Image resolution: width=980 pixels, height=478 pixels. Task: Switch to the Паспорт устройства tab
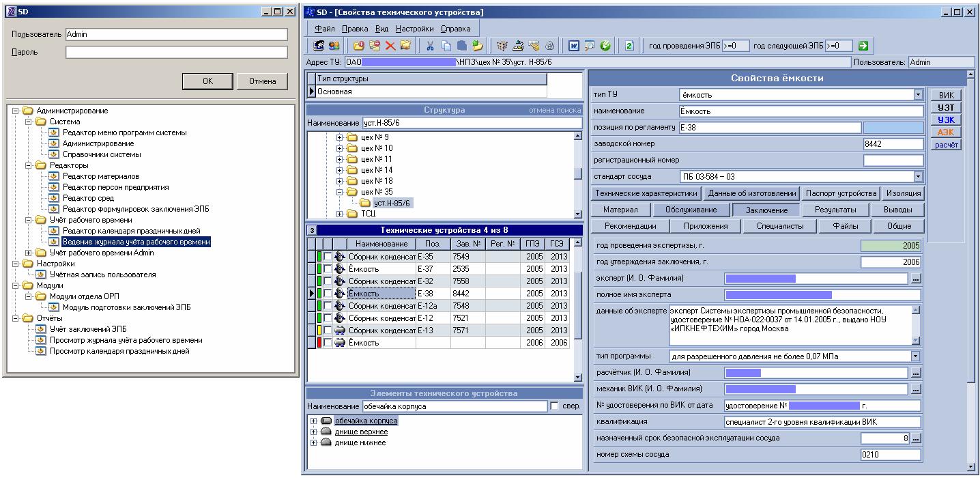840,193
